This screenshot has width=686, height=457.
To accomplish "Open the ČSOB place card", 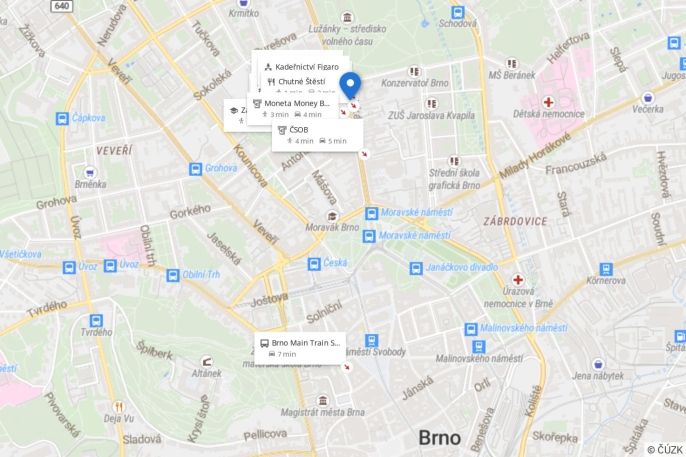I will pyautogui.click(x=317, y=135).
